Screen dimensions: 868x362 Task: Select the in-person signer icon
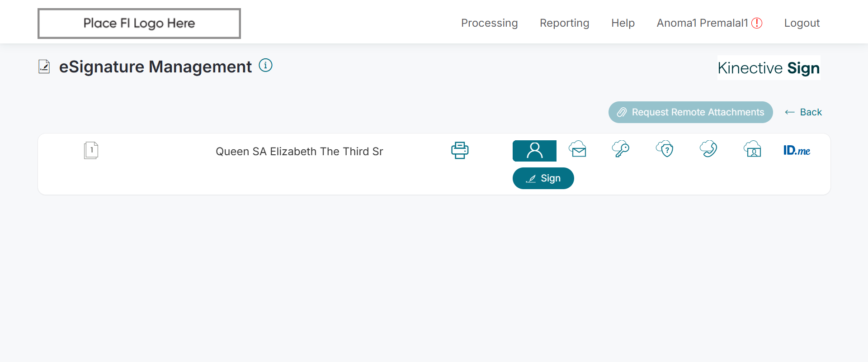534,151
